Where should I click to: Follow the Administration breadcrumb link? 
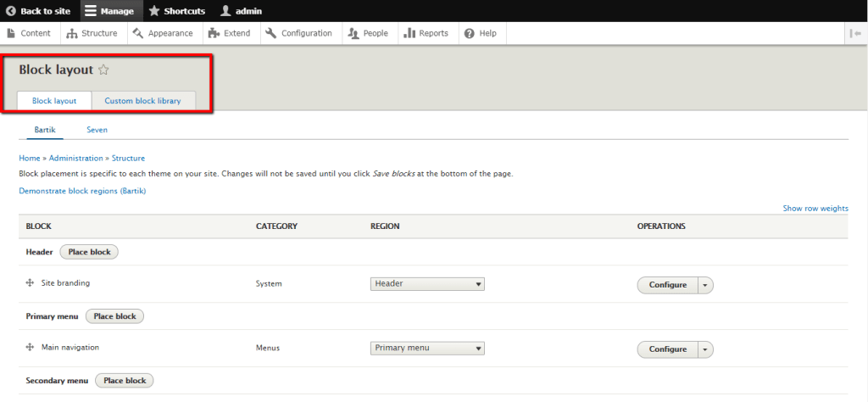pyautogui.click(x=75, y=159)
